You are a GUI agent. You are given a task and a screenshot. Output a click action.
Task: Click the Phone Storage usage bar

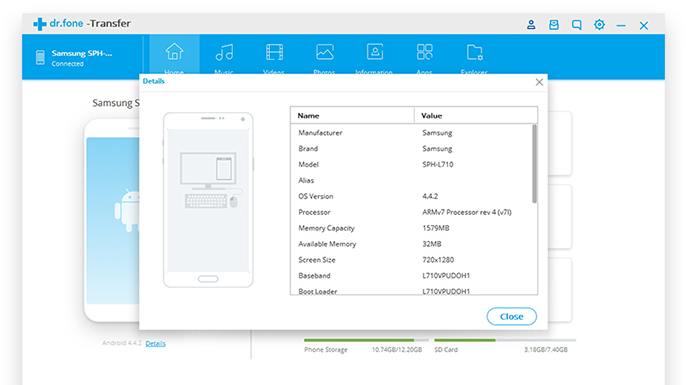(366, 340)
